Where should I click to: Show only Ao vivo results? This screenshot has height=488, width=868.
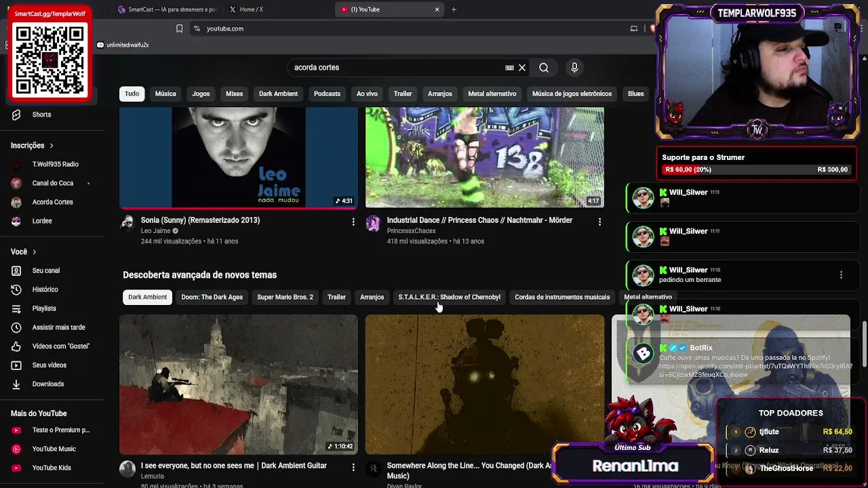(x=367, y=94)
